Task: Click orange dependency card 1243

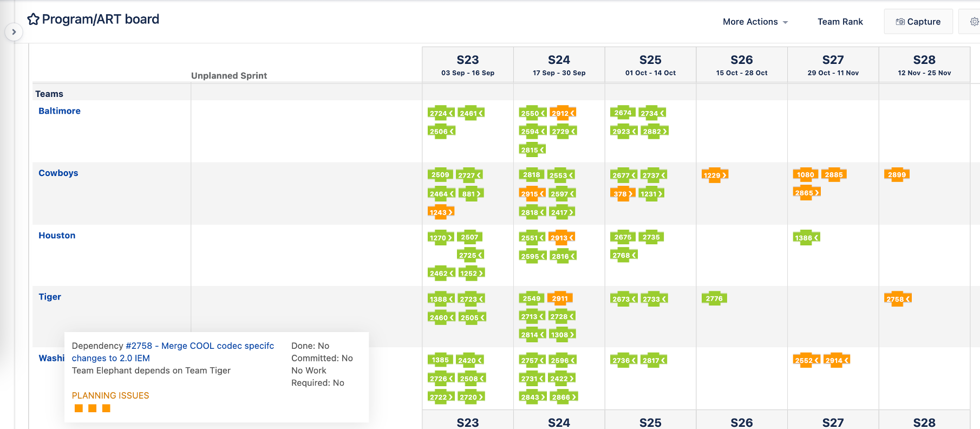Action: click(441, 212)
